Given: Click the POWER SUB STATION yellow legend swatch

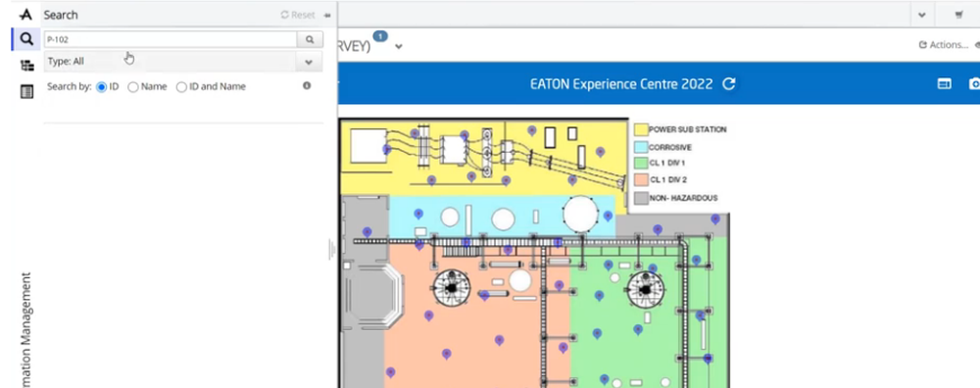Looking at the screenshot, I should point(641,130).
